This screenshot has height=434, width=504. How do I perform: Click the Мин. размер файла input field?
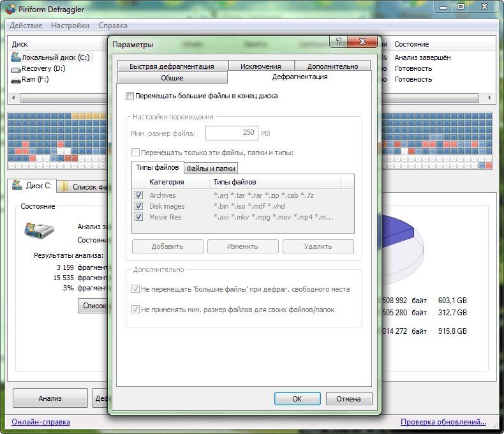(232, 133)
